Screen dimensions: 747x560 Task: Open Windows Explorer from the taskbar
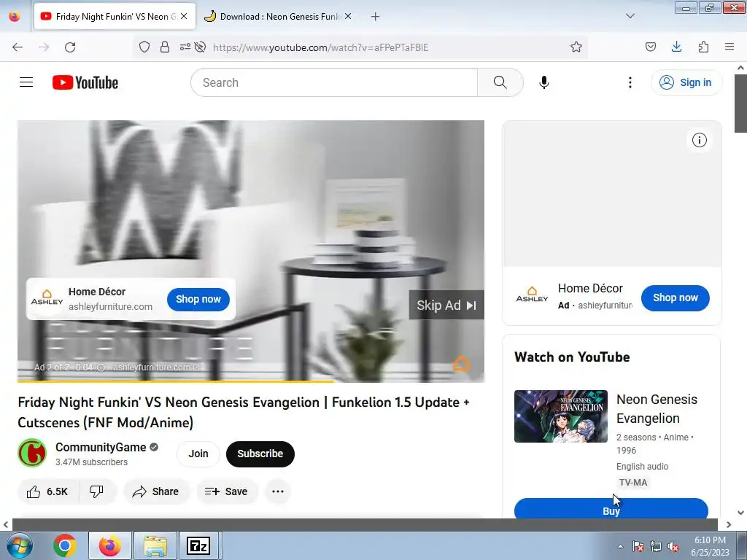pos(155,545)
